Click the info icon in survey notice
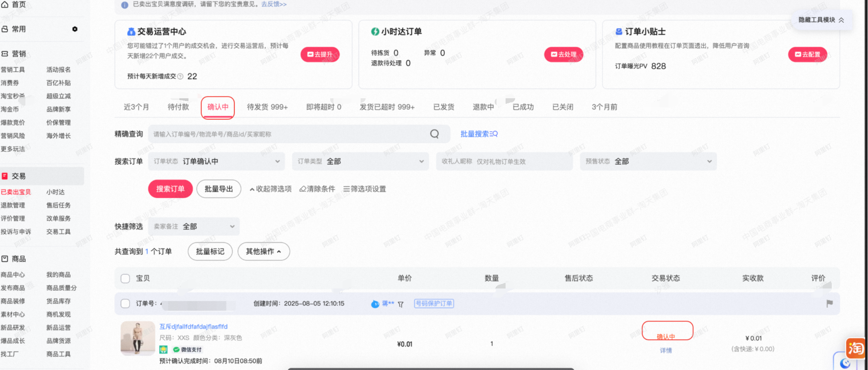The width and height of the screenshot is (868, 370). click(x=125, y=5)
